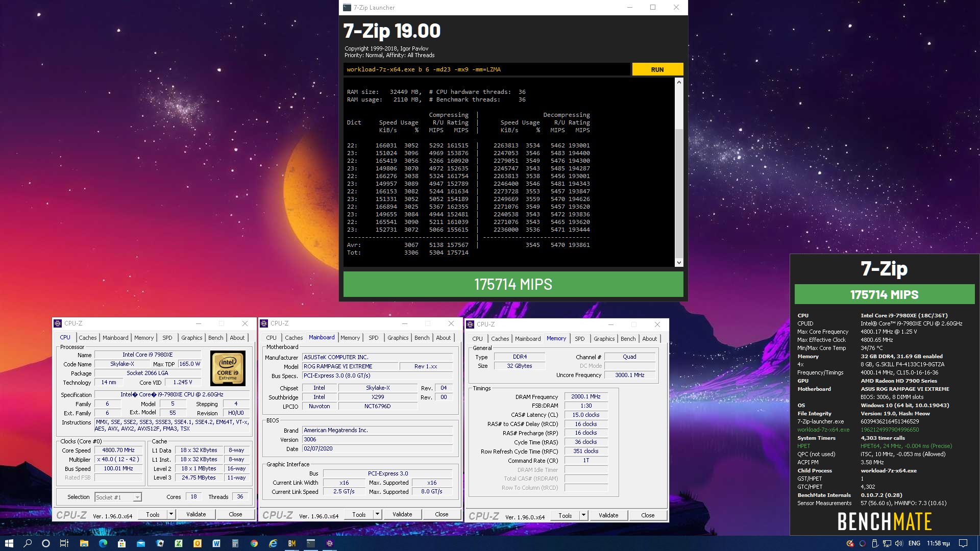Open network status tray icon
Viewport: 980px width, 551px height.
pos(887,543)
